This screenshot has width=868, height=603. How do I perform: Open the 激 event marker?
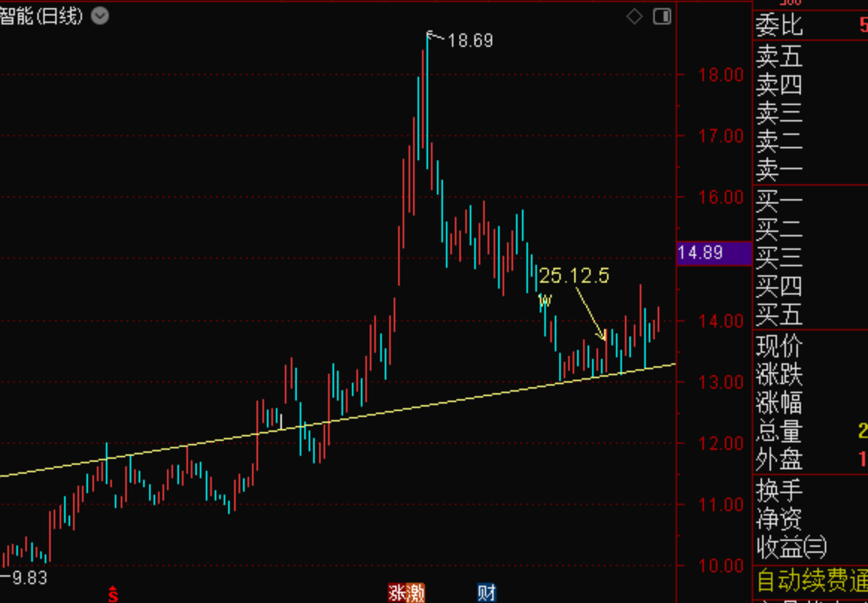click(415, 593)
